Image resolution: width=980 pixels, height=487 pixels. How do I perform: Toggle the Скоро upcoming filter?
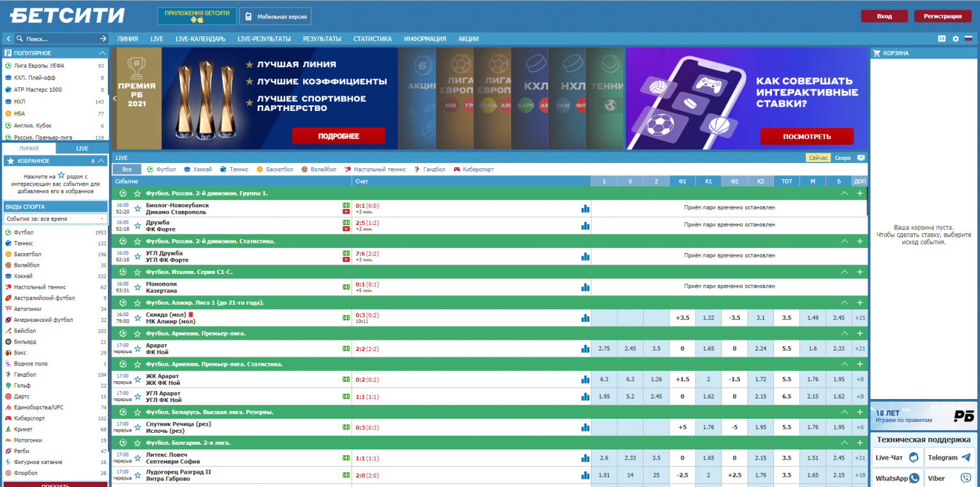tap(842, 157)
